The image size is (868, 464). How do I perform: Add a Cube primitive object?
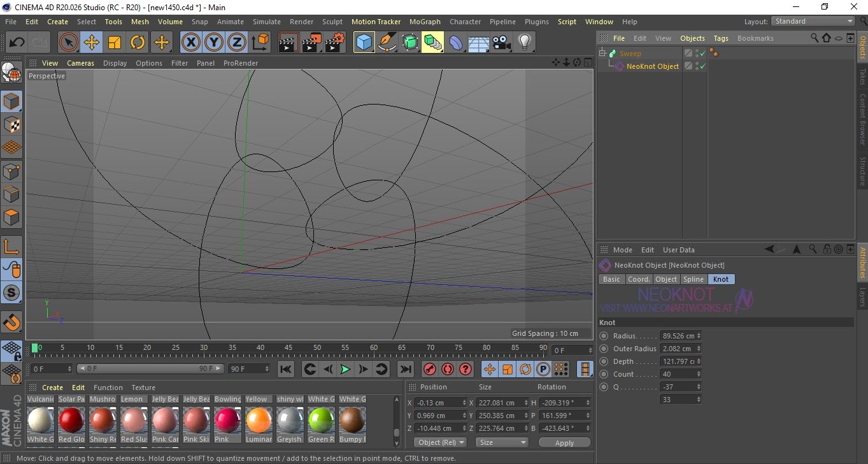(364, 43)
